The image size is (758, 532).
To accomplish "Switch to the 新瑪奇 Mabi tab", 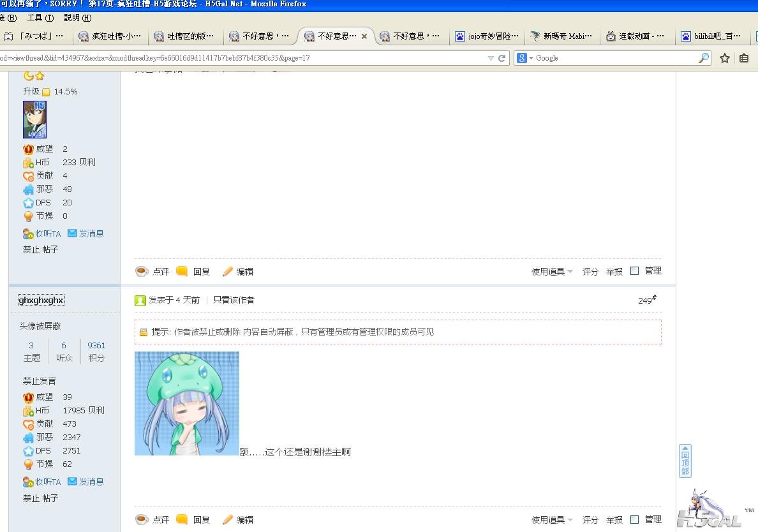I will point(561,36).
